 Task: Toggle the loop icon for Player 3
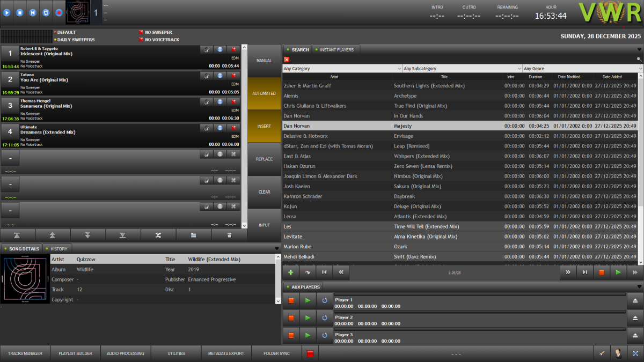[x=324, y=335]
